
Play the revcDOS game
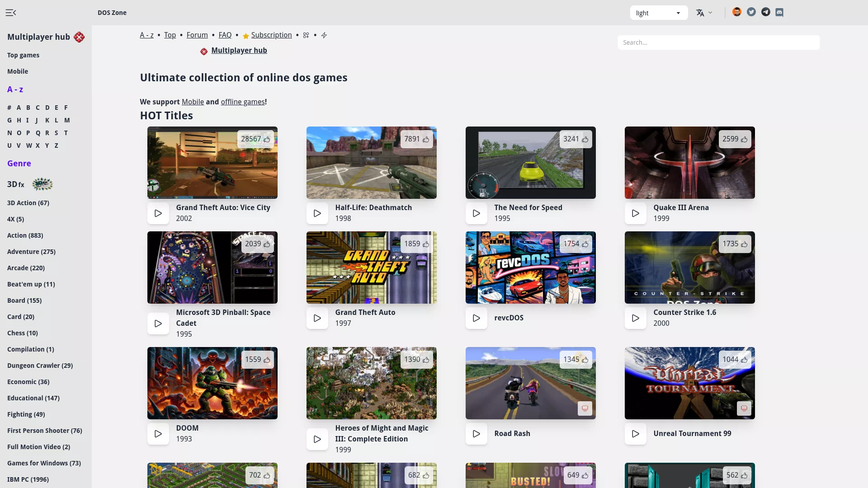476,318
